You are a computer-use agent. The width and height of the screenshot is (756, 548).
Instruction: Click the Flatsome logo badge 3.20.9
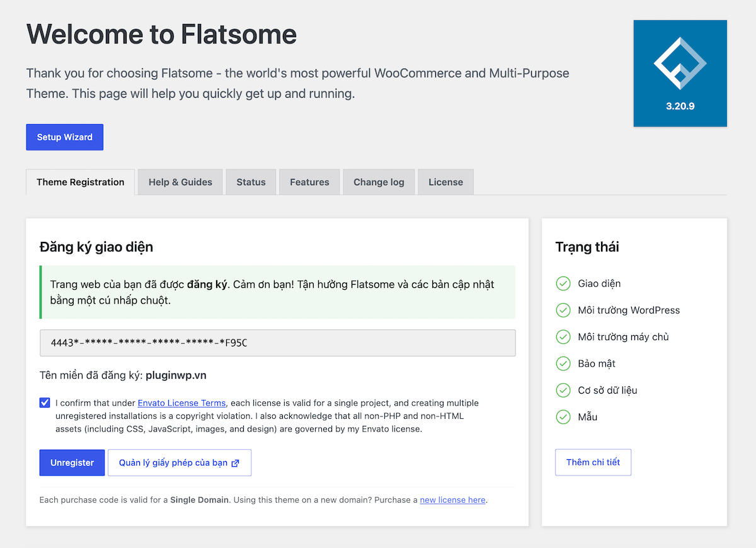[680, 73]
